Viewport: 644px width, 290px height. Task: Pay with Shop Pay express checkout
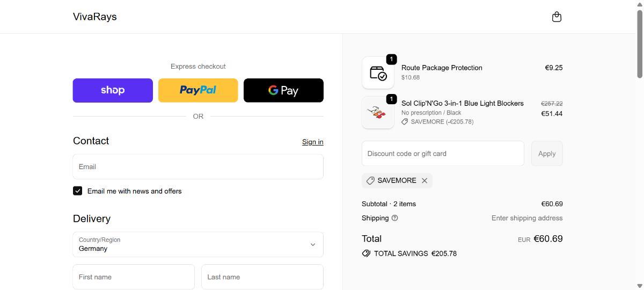click(113, 90)
